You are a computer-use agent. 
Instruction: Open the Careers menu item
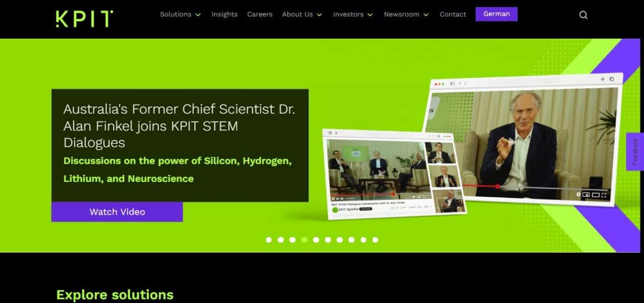(260, 15)
